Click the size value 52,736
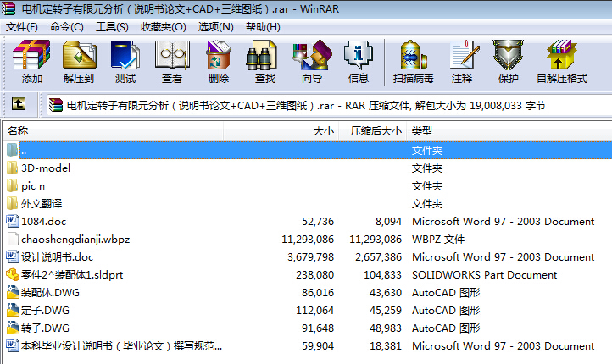 [x=318, y=221]
